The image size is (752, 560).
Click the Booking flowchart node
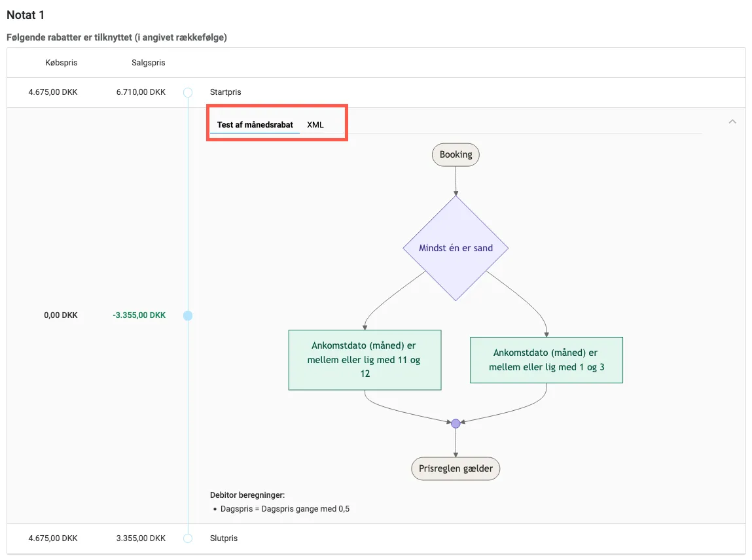(x=456, y=155)
